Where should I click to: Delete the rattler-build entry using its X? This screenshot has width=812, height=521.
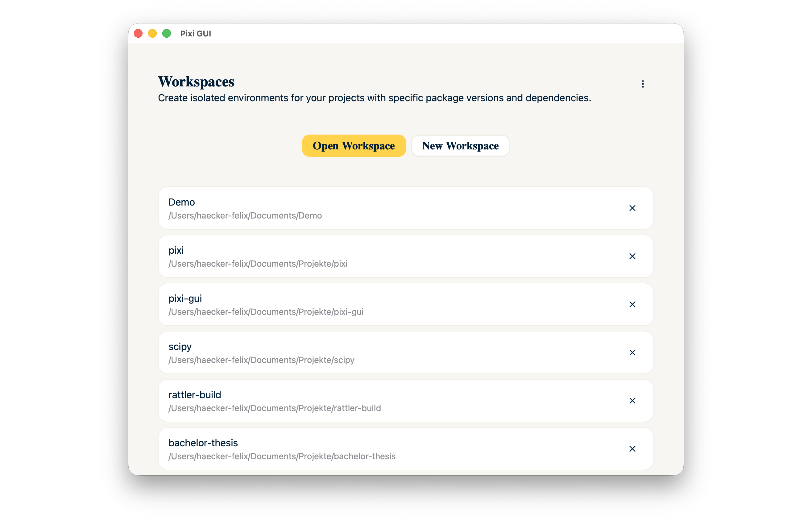pyautogui.click(x=632, y=401)
